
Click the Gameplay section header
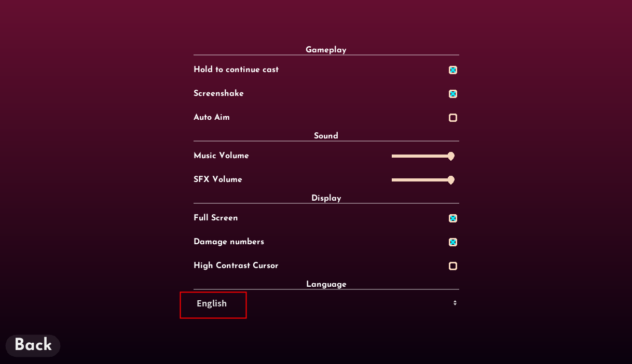[326, 50]
